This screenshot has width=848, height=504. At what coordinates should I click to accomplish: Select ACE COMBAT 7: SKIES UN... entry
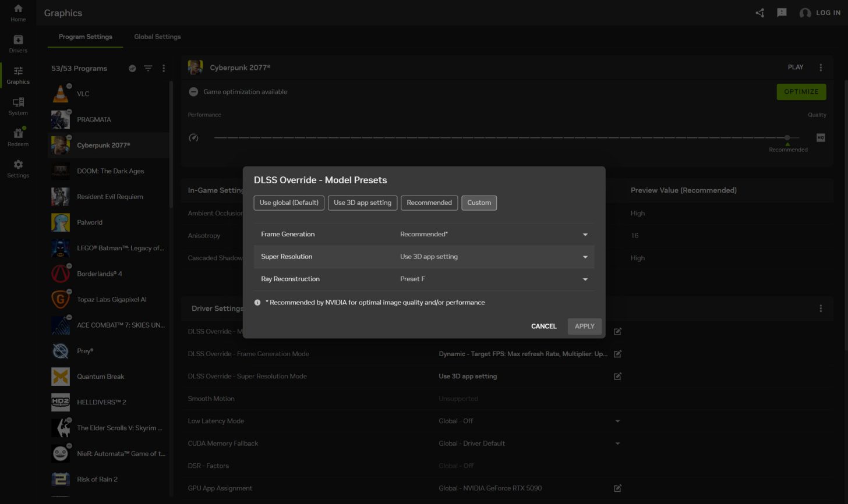pyautogui.click(x=108, y=325)
